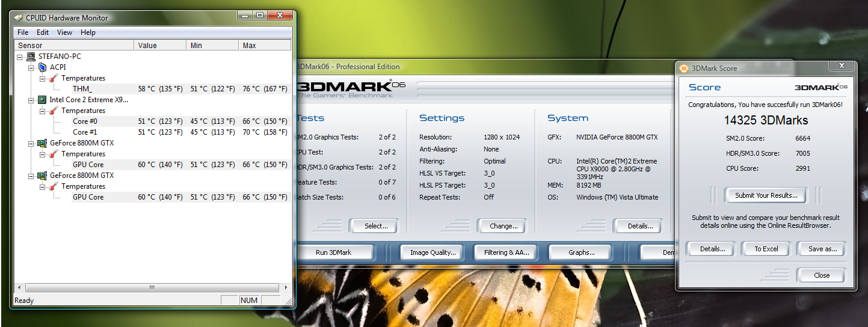The height and width of the screenshot is (327, 868).
Task: Collapse the Temperatures node under ACPI
Action: click(42, 78)
